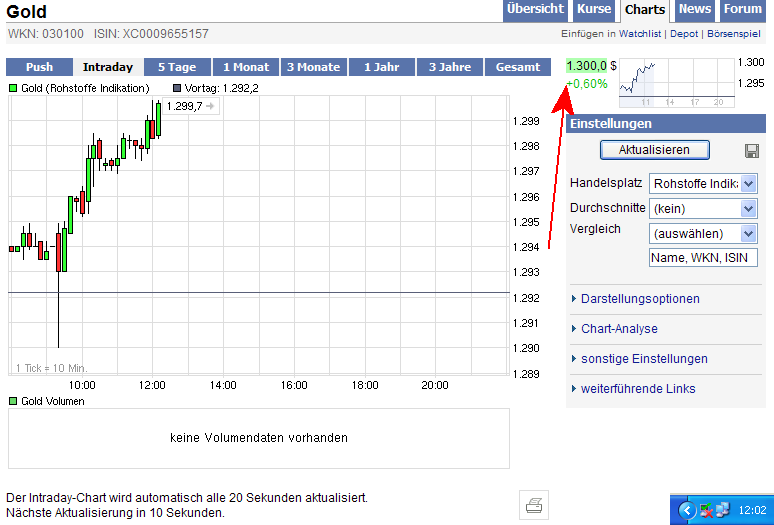This screenshot has width=774, height=525.
Task: Click the Depot link
Action: pyautogui.click(x=684, y=34)
